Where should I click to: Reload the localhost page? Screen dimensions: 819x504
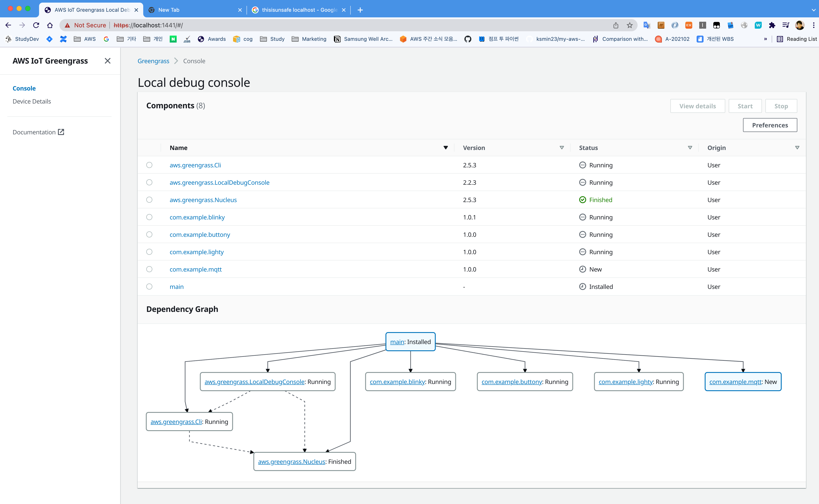click(36, 25)
